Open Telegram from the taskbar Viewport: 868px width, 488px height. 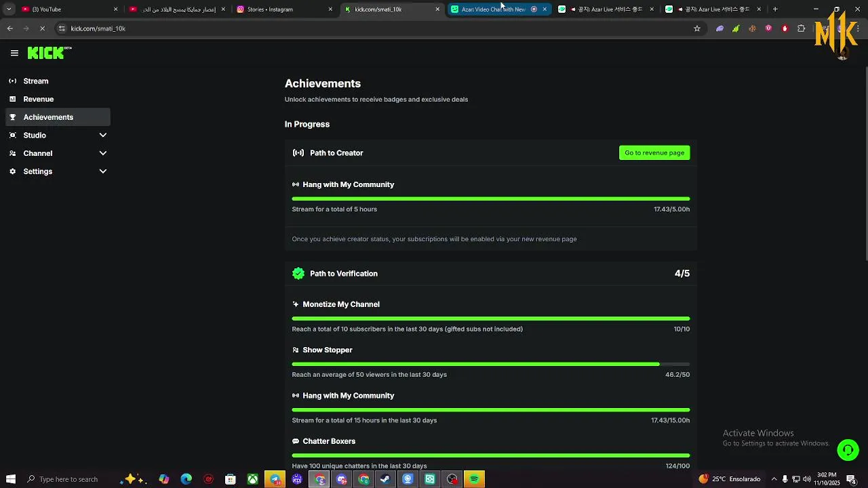275,479
